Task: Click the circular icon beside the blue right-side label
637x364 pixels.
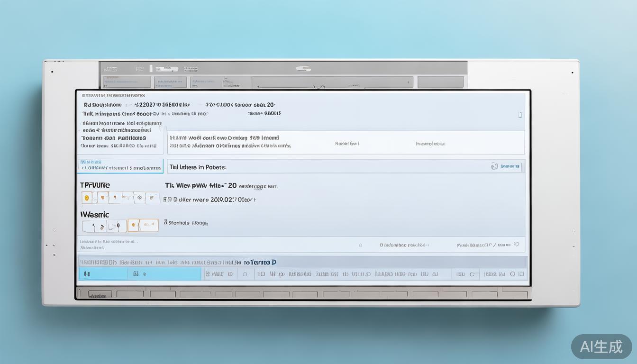Action: (494, 166)
